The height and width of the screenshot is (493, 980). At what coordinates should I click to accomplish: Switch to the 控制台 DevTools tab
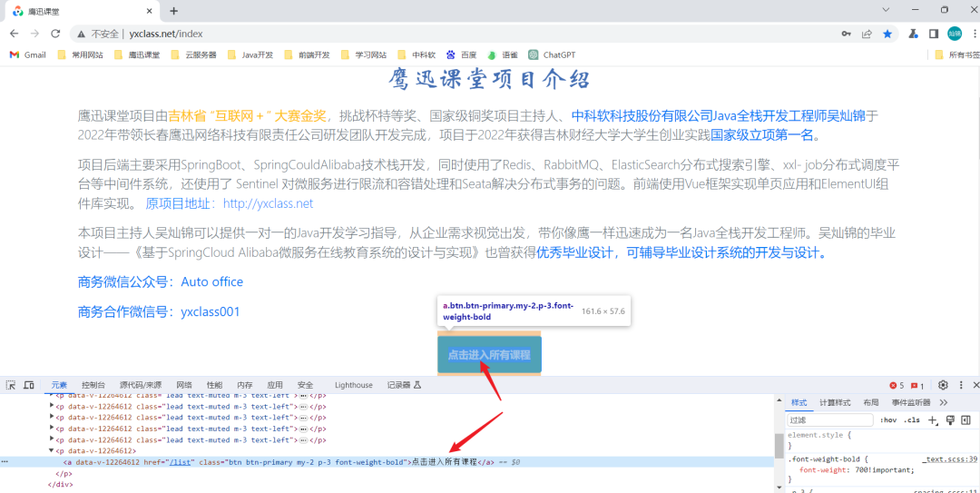(x=93, y=385)
